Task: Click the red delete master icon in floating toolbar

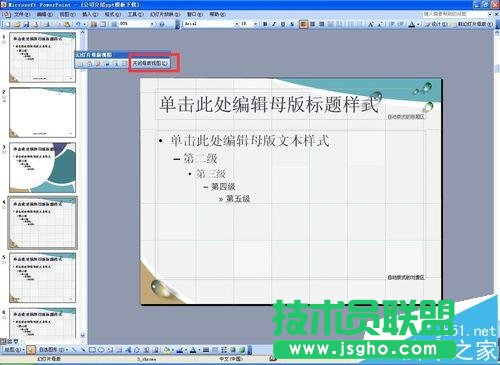Action: tap(98, 63)
